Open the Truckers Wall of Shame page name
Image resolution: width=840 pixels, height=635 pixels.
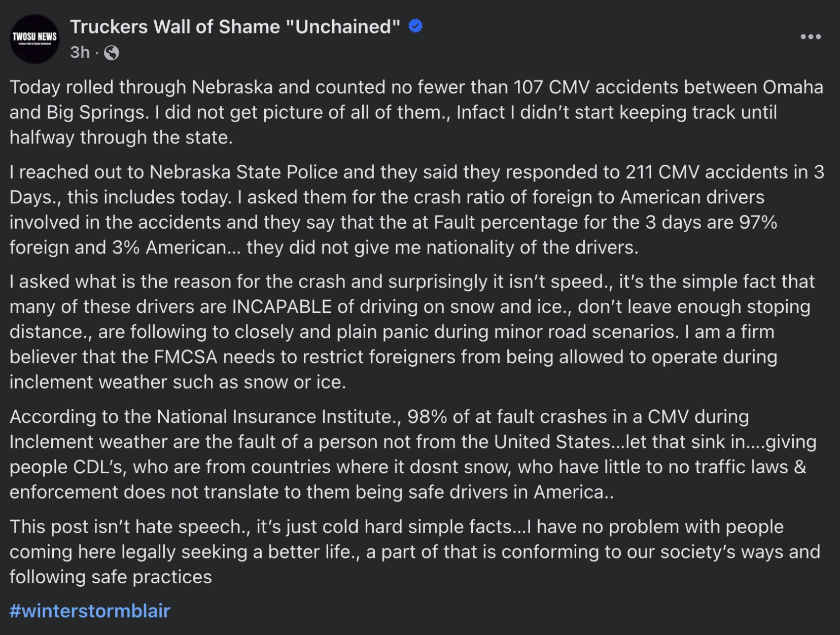pos(235,26)
